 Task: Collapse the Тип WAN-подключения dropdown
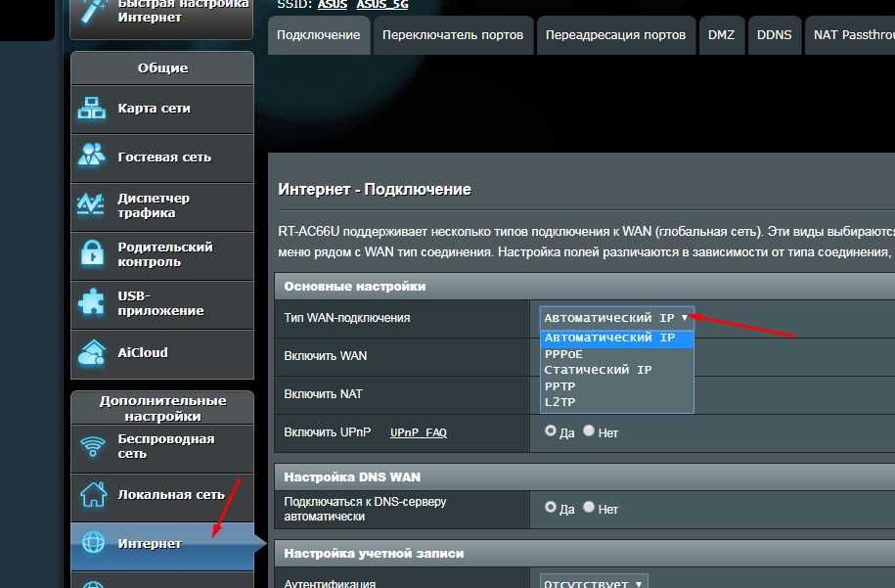click(x=616, y=318)
